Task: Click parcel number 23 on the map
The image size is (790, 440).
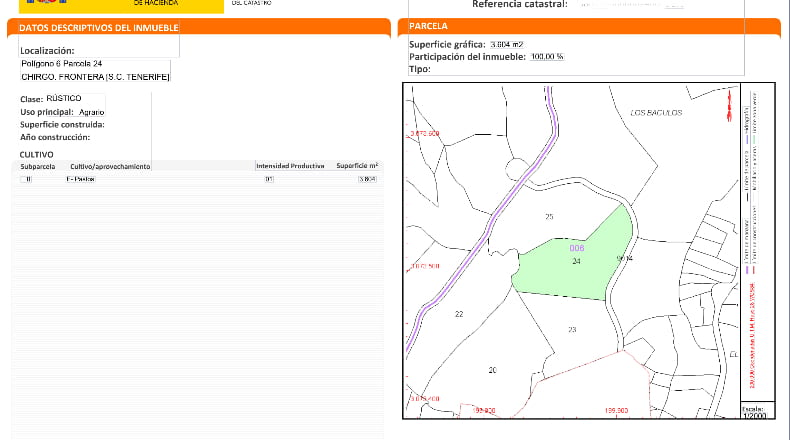Action: tap(572, 330)
